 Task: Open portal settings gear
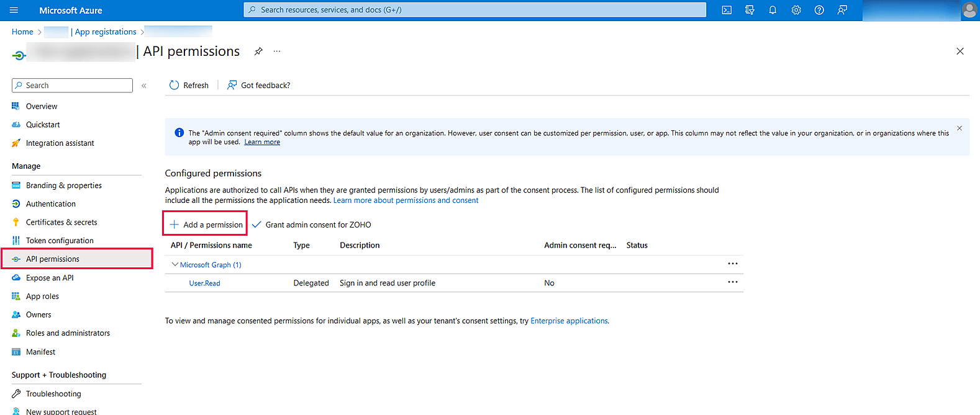796,10
